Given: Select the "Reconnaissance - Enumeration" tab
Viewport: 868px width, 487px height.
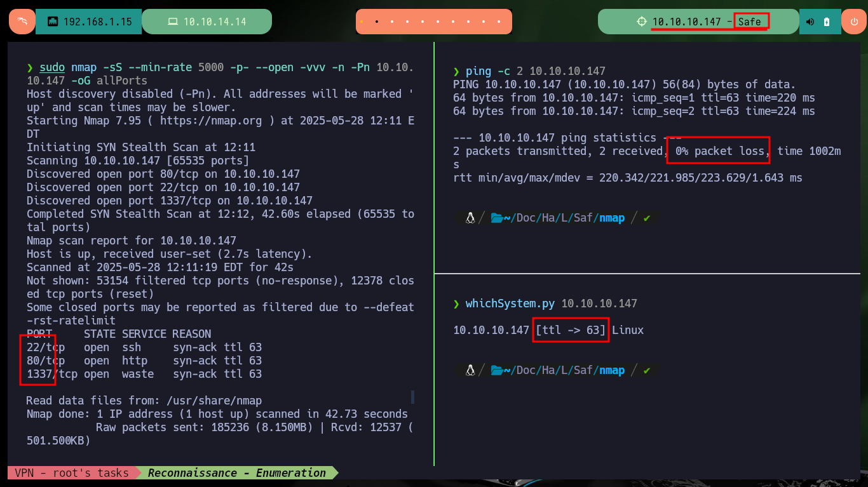Looking at the screenshot, I should coord(237,473).
